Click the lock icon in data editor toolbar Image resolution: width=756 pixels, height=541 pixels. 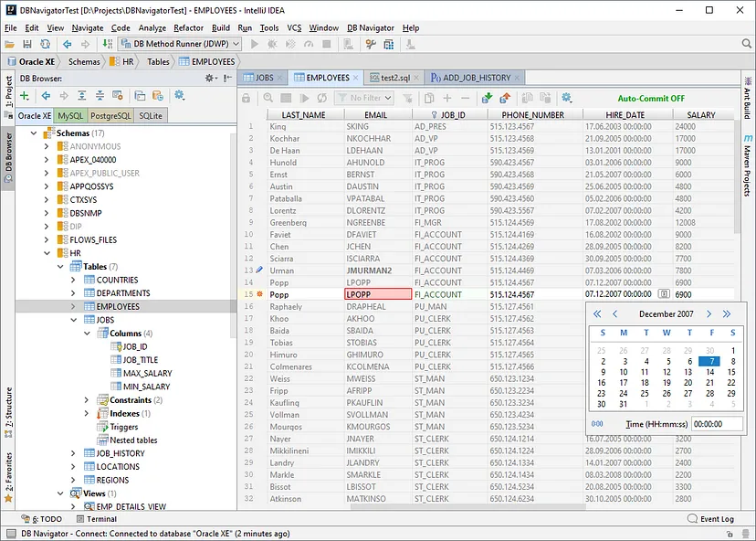pos(246,98)
